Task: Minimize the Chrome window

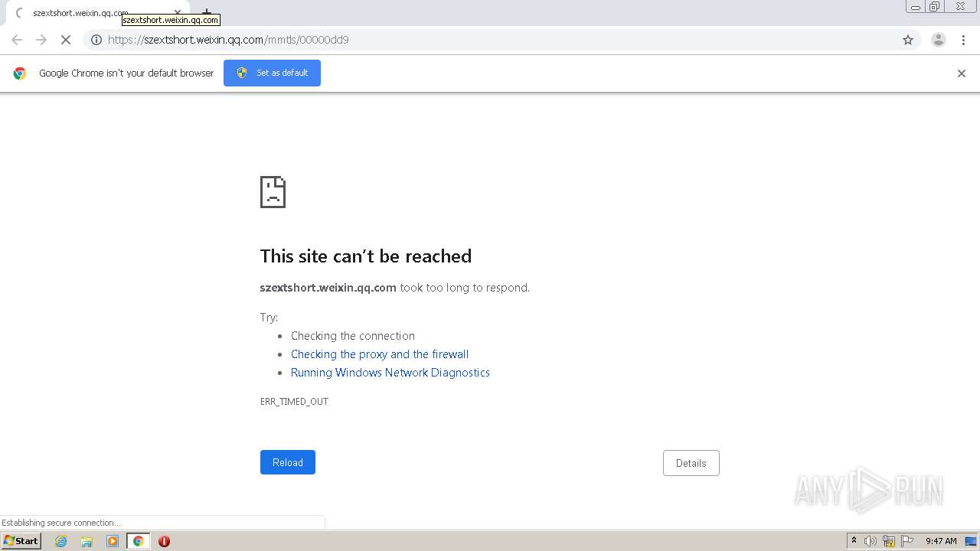Action: [916, 7]
